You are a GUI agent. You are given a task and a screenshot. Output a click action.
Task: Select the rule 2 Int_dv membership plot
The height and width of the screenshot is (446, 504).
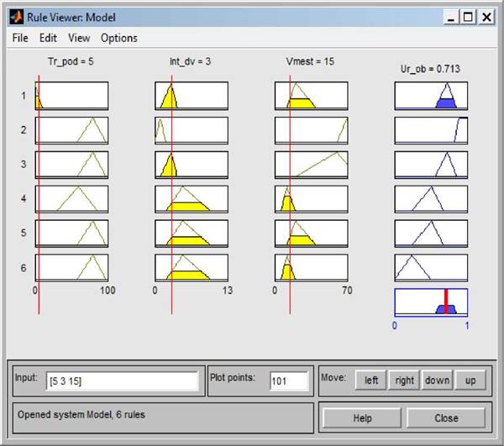pyautogui.click(x=192, y=130)
